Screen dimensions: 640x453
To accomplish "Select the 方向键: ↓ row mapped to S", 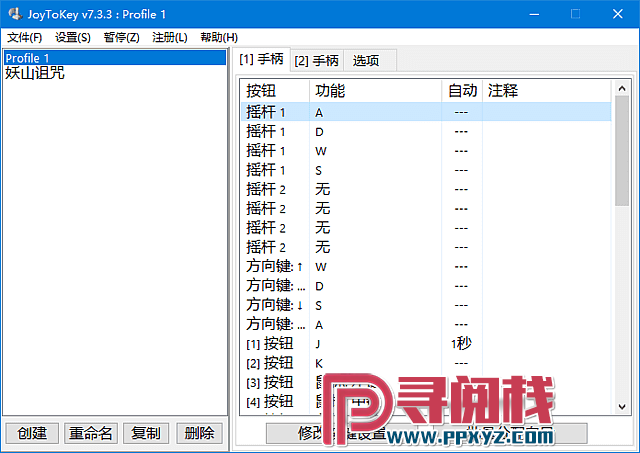I will (426, 305).
